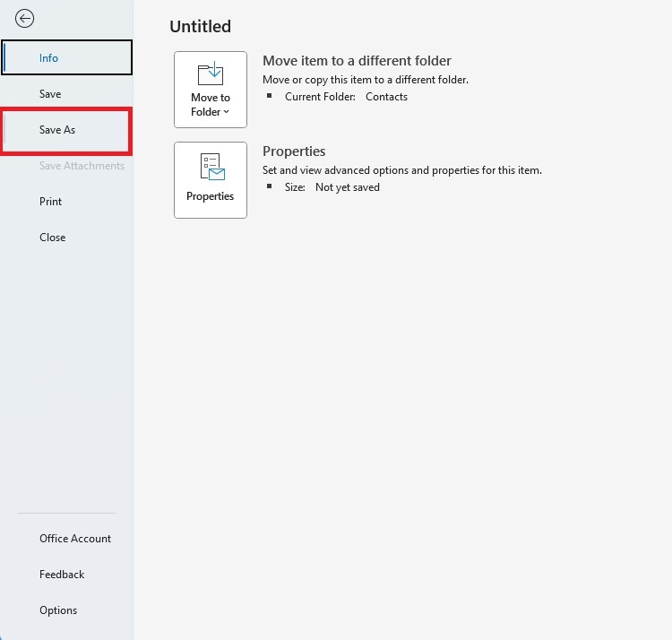Click the Current Folder Contacts value
Viewport: 672px width, 640px height.
coord(386,97)
